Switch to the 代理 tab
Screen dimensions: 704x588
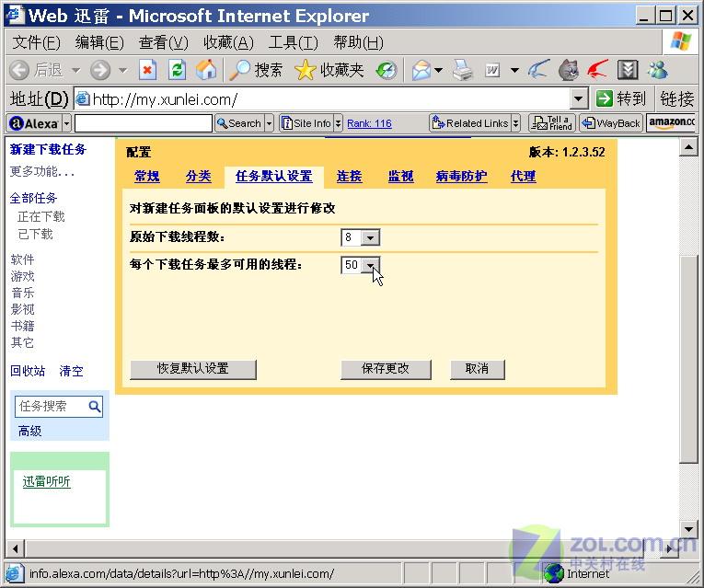[523, 177]
